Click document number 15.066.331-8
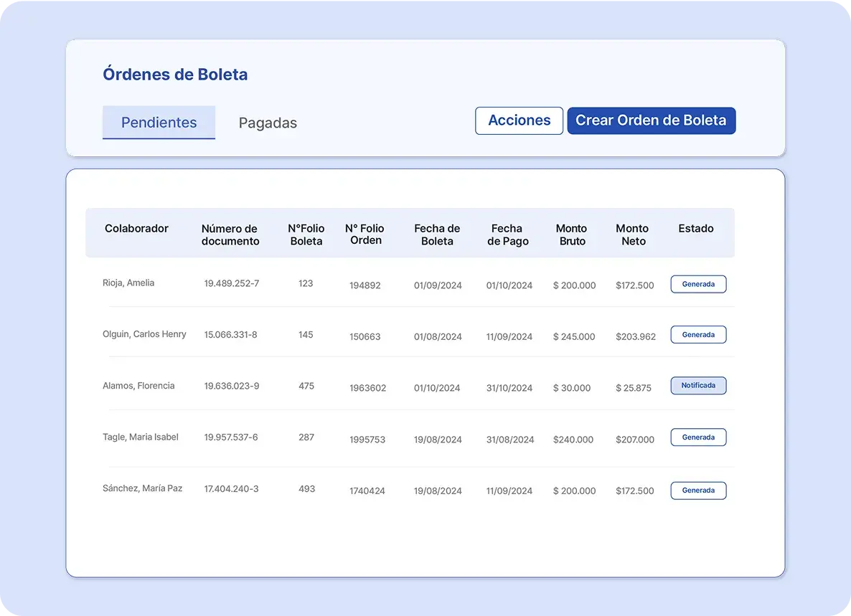 click(x=230, y=335)
